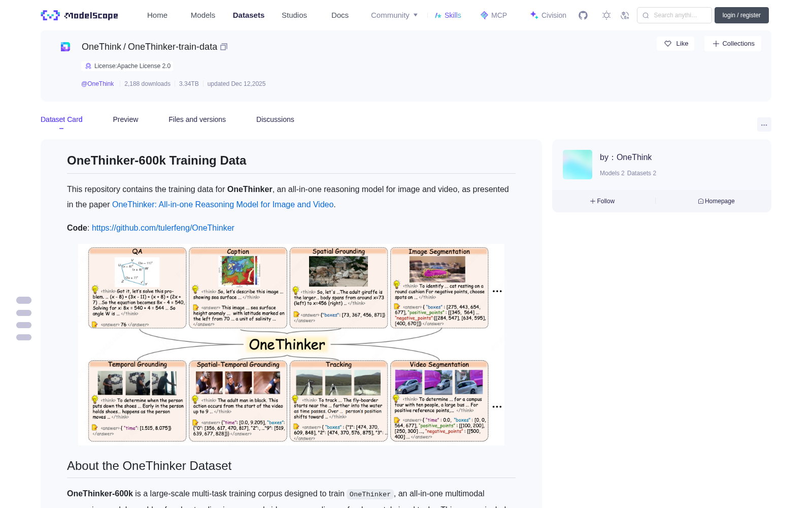This screenshot has width=812, height=508.
Task: Navigate to Studios
Action: click(x=294, y=15)
